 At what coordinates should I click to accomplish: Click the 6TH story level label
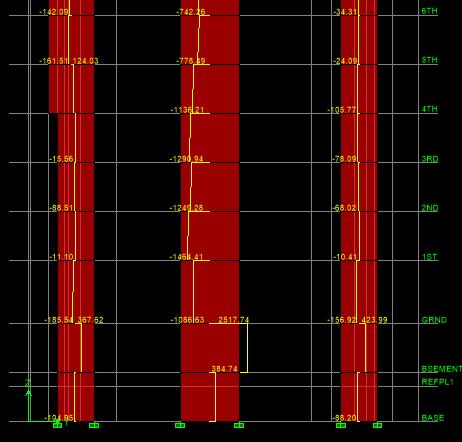(429, 11)
